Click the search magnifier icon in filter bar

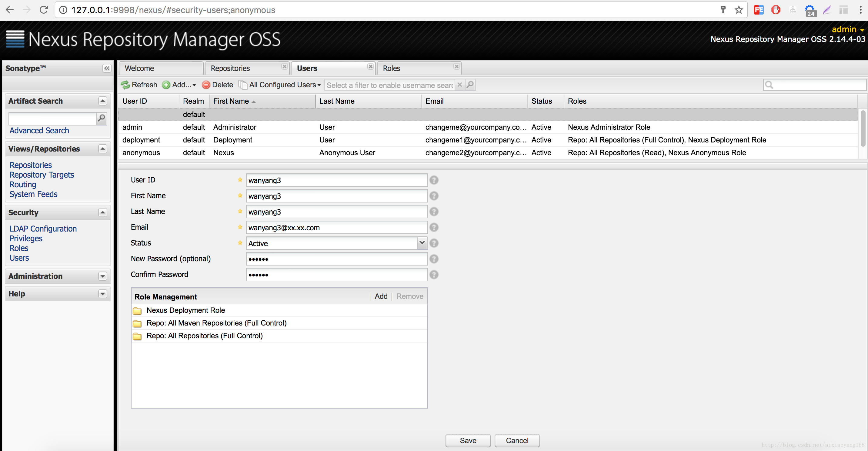point(471,85)
